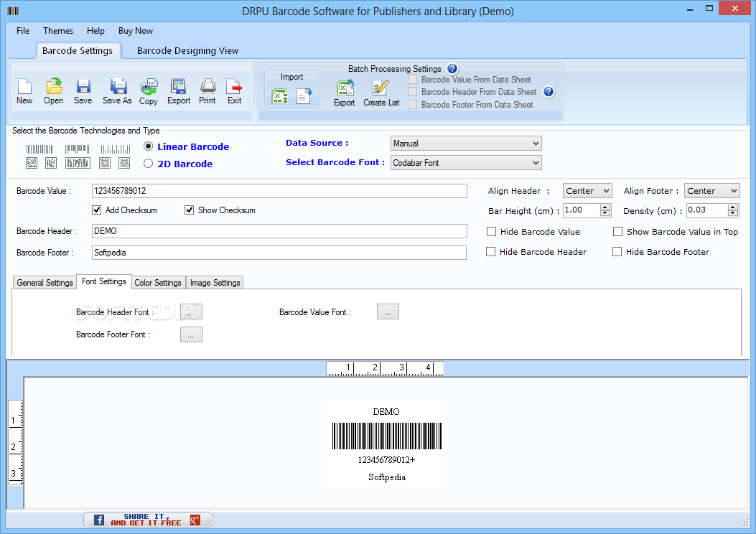
Task: Select the Font Settings tab
Action: 104,281
